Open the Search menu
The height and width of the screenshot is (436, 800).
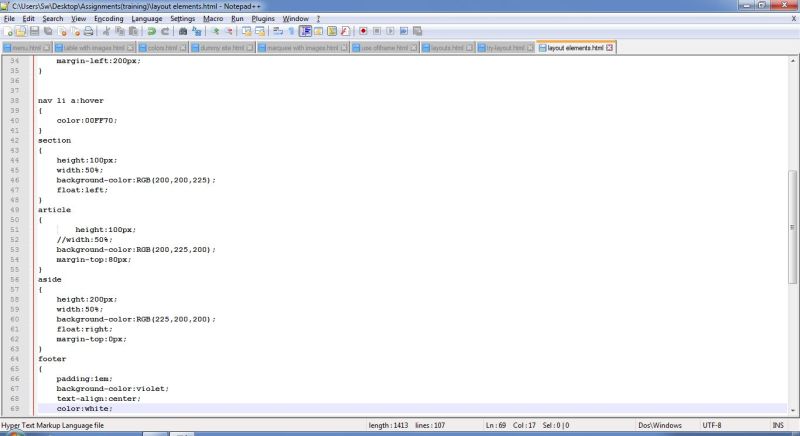[53, 18]
